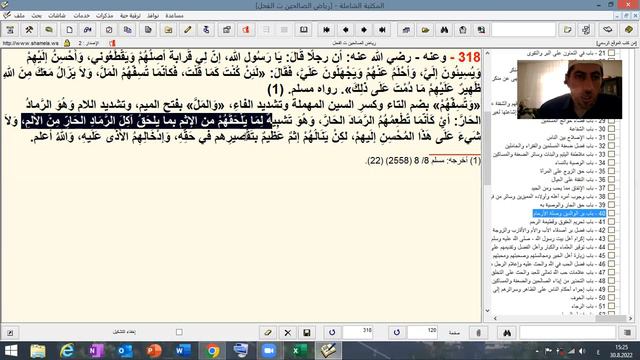640x360 pixels.
Task: Open the مساعدة menu
Action: [x=174, y=16]
